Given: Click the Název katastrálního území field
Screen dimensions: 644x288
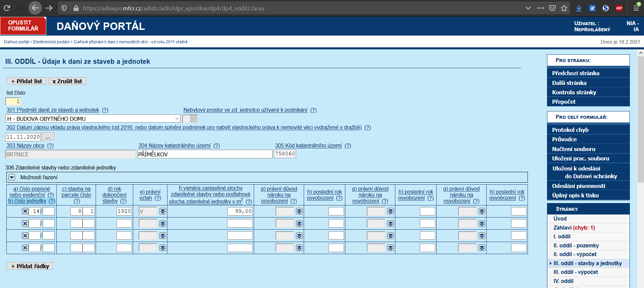Looking at the screenshot, I should point(205,154).
